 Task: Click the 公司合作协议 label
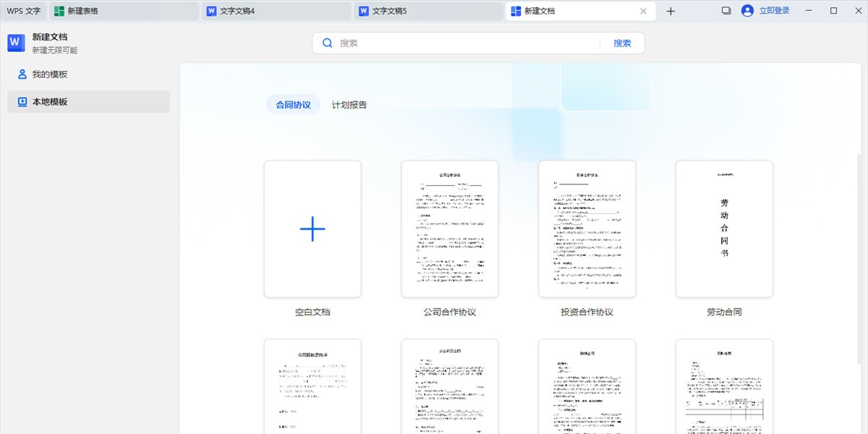point(450,312)
